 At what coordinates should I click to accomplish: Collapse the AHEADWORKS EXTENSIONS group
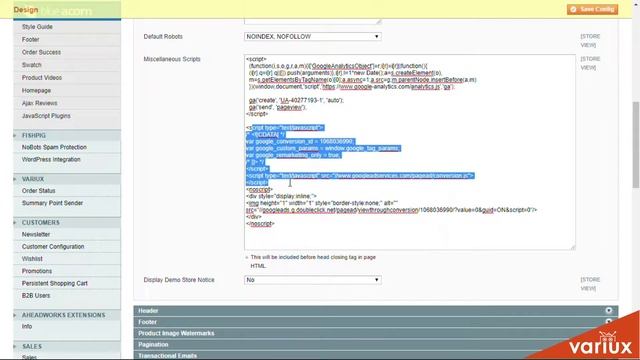(63, 315)
